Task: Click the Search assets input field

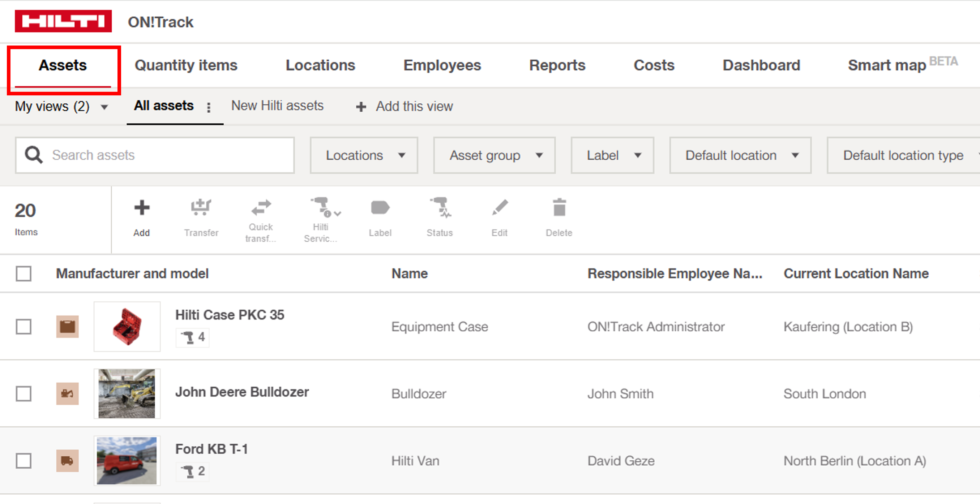Action: 167,155
